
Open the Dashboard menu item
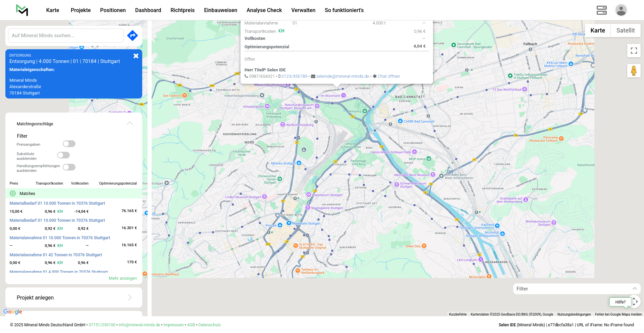(x=148, y=10)
